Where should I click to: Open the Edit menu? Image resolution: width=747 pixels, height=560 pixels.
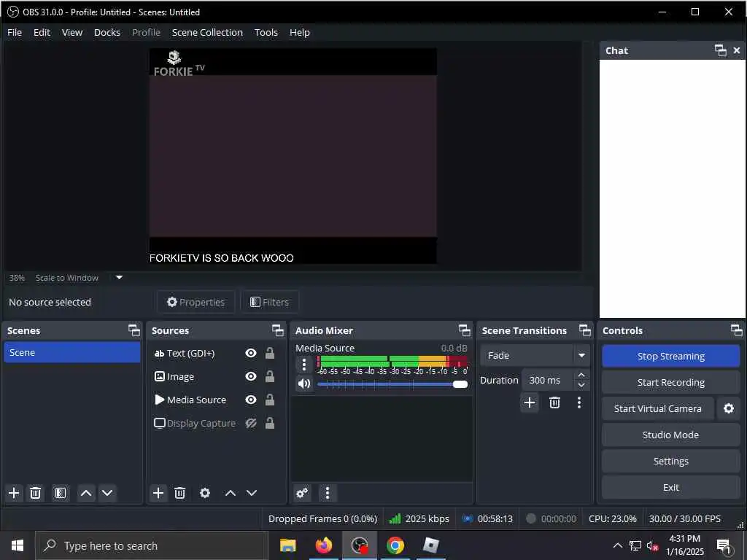point(42,32)
